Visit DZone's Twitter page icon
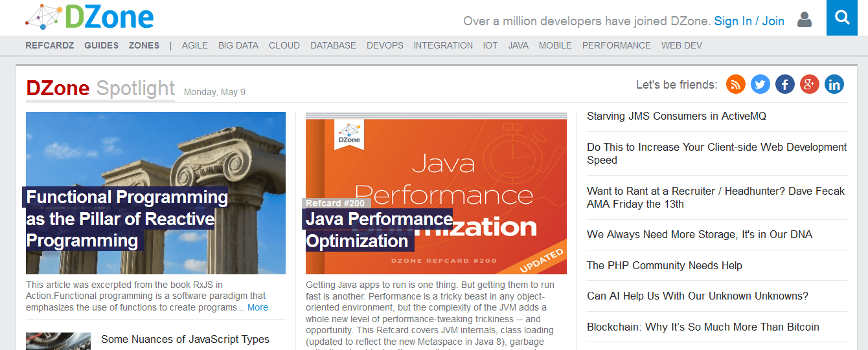This screenshot has height=350, width=868. 760,84
